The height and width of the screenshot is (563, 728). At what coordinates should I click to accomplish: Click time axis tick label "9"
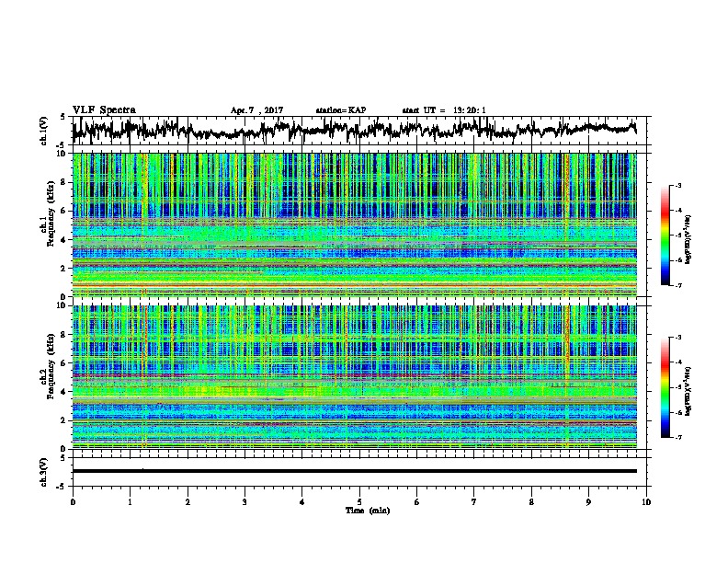[588, 502]
